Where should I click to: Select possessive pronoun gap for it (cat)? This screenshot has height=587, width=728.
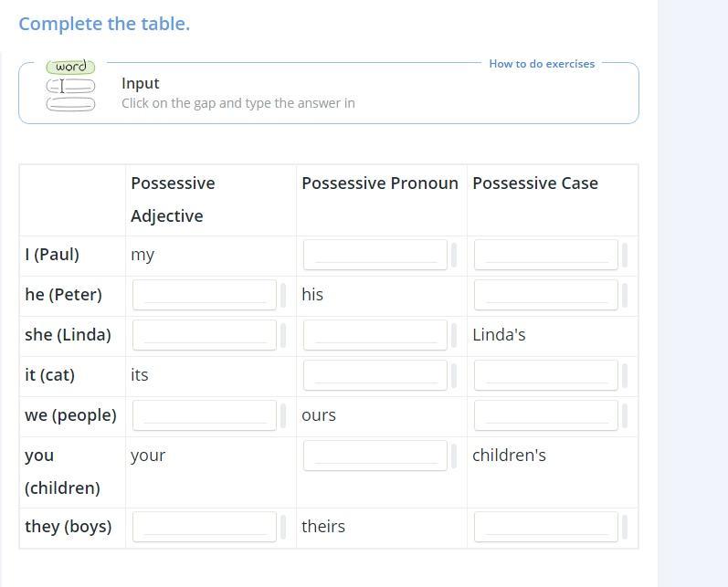click(375, 375)
